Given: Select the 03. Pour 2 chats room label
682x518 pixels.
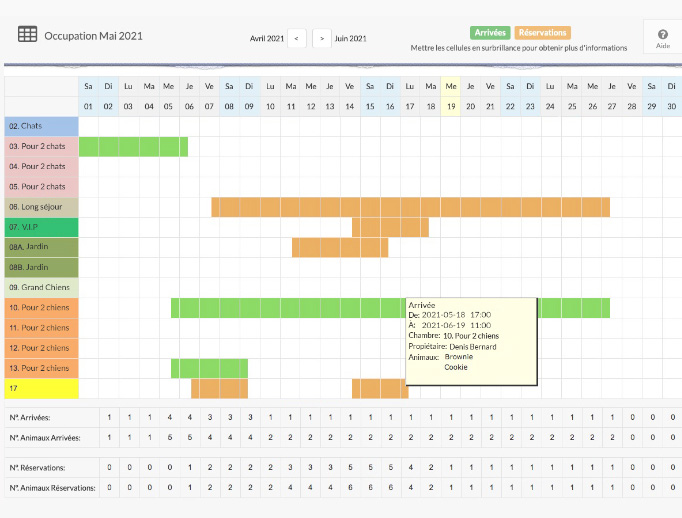Looking at the screenshot, I should click(x=41, y=146).
